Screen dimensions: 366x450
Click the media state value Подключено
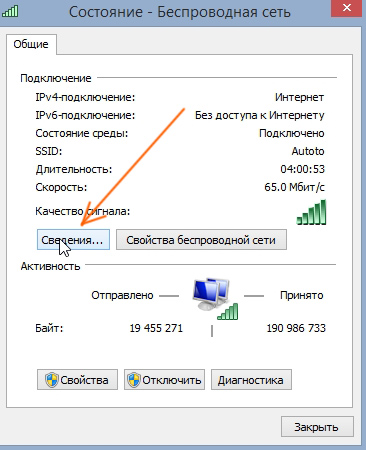(292, 133)
